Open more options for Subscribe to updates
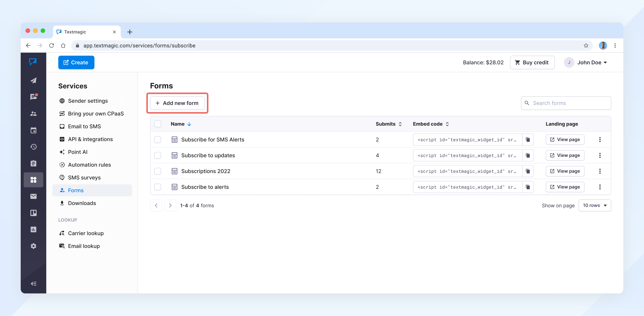Image resolution: width=644 pixels, height=316 pixels. 600,156
